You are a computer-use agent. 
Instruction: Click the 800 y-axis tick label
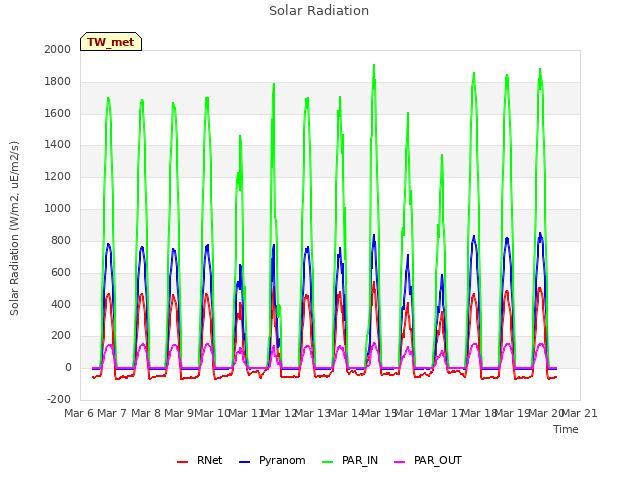coord(61,240)
